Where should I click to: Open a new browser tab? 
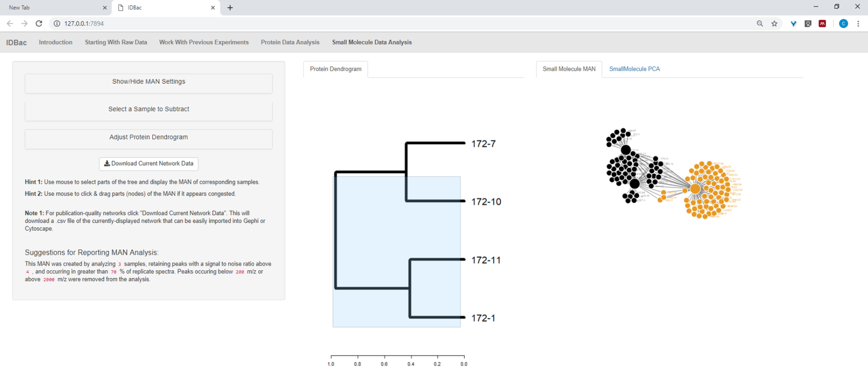230,8
